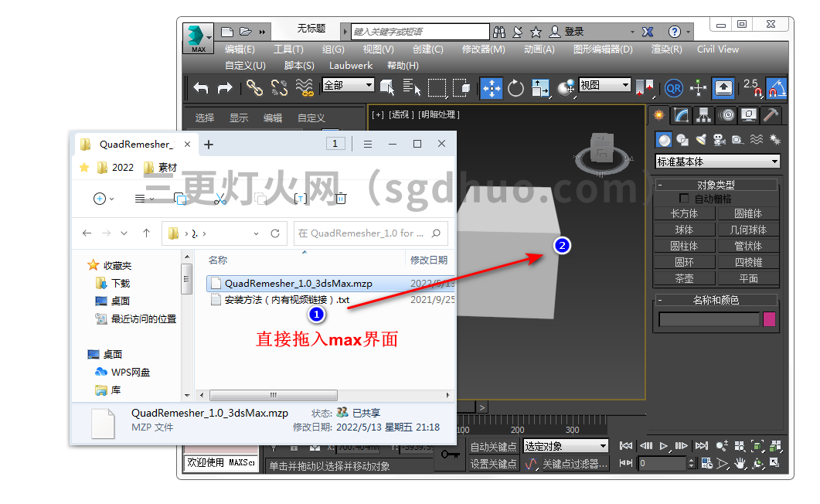Open the 修改器(M) menu
The width and height of the screenshot is (820, 504).
483,49
